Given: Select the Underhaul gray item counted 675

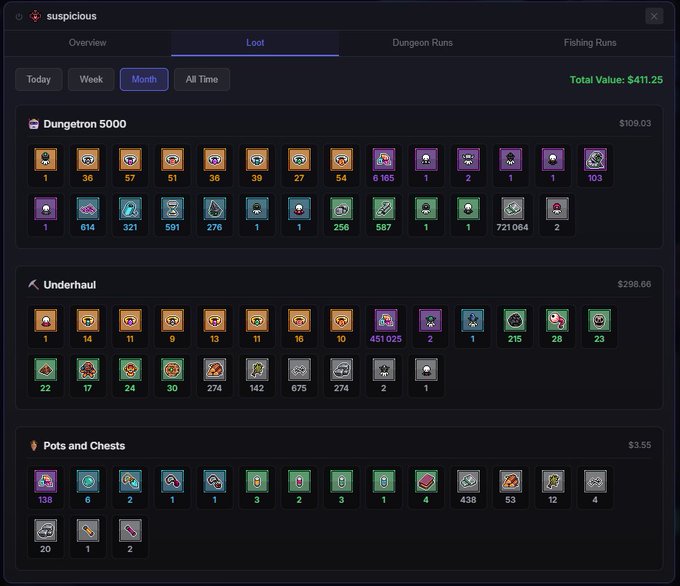Looking at the screenshot, I should coord(299,375).
